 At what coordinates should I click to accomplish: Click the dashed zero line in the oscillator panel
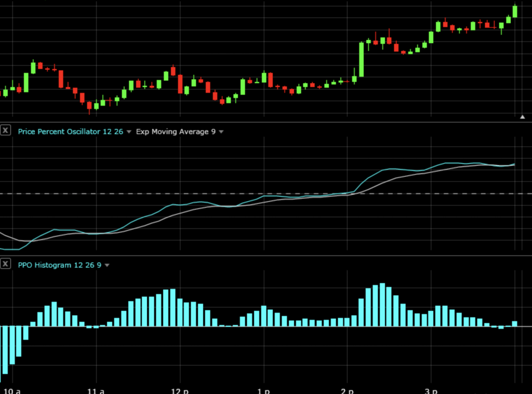tap(208, 193)
